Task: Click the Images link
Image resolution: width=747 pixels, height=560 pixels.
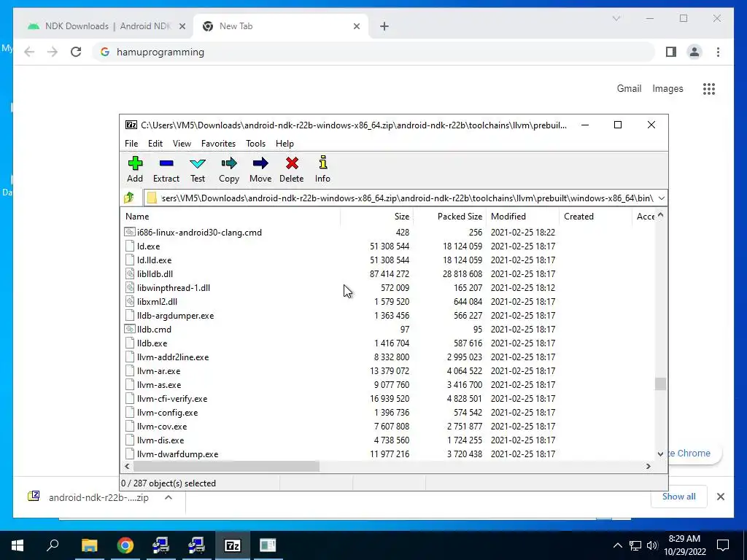Action: (667, 88)
